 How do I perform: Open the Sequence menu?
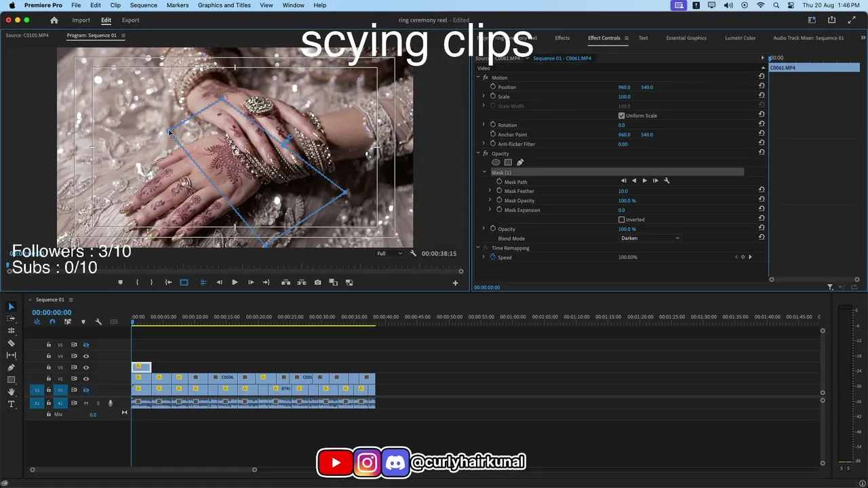[x=143, y=5]
